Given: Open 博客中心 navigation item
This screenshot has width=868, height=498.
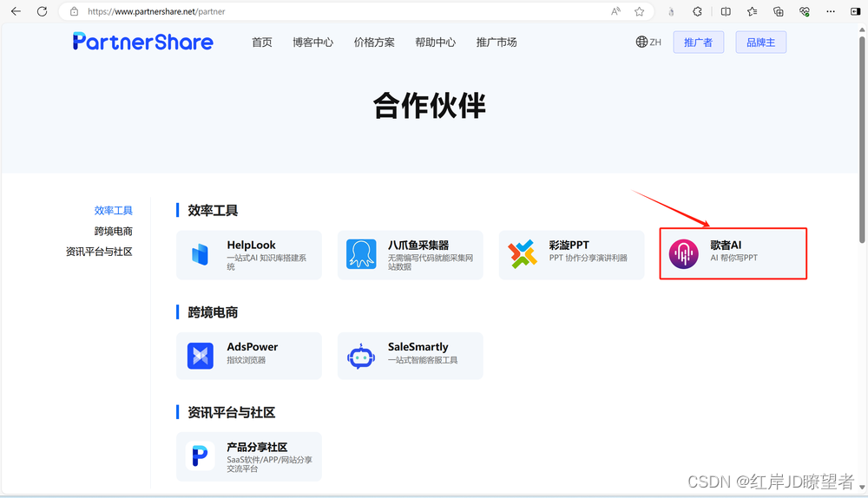Looking at the screenshot, I should pyautogui.click(x=313, y=42).
